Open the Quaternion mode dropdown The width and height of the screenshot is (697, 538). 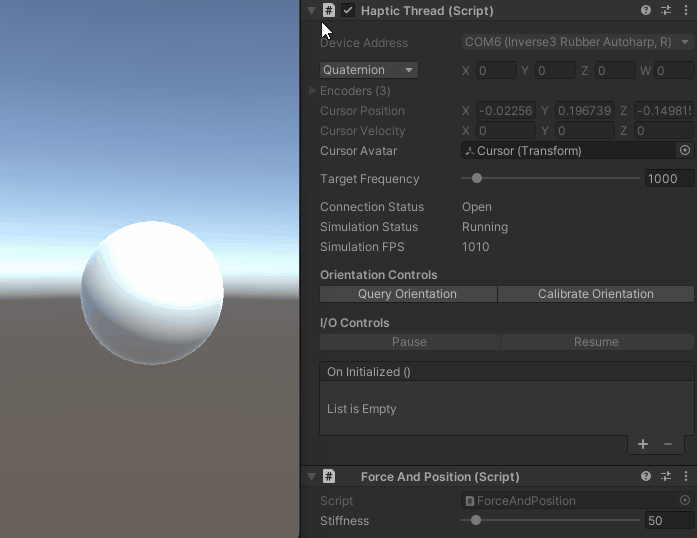click(x=369, y=70)
